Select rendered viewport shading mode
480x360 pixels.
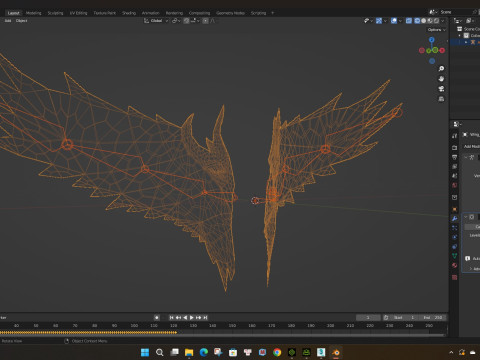click(436, 21)
